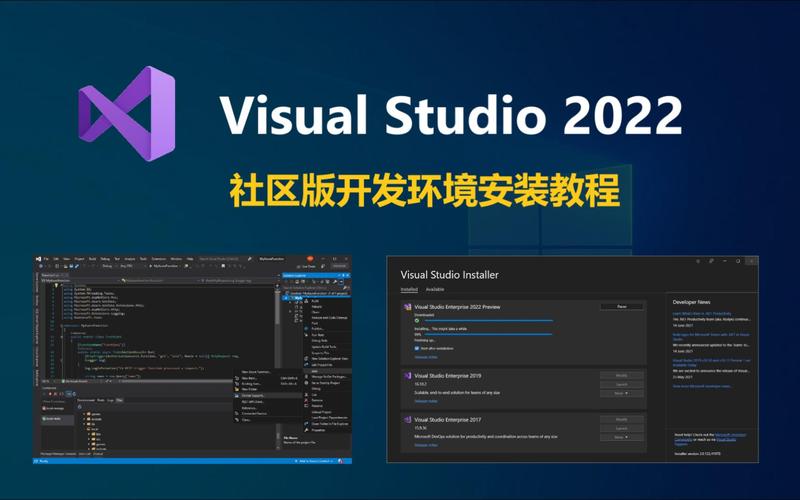Click the Ready status in IDE status bar

[x=44, y=461]
